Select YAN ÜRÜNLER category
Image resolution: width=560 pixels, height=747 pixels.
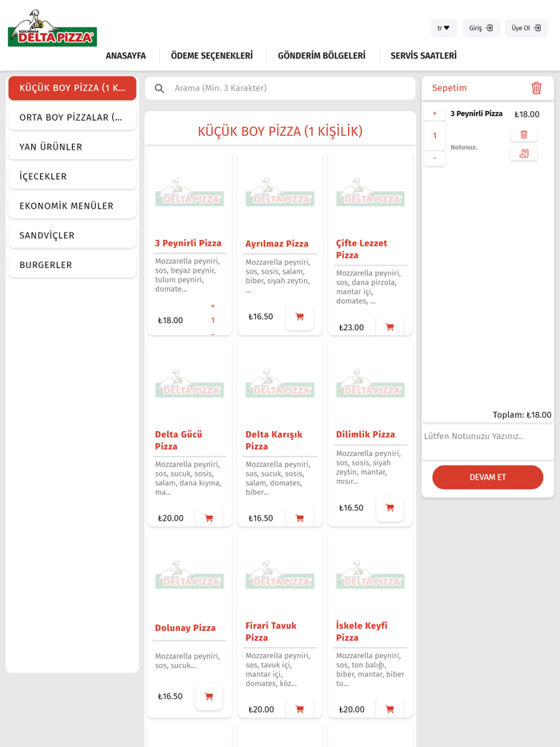click(73, 147)
